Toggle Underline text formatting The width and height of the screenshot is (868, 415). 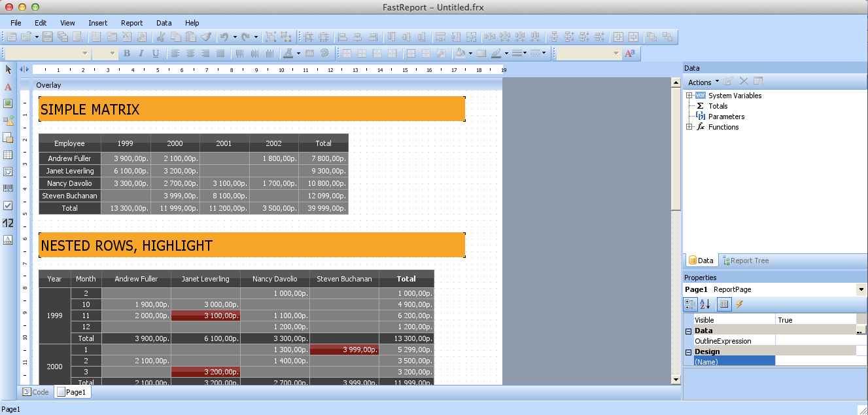click(x=156, y=54)
